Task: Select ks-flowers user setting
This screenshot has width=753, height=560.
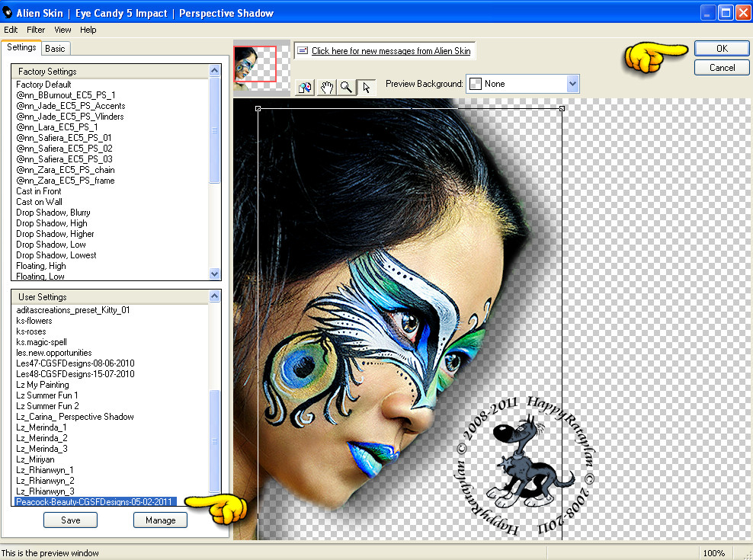Action: tap(34, 321)
